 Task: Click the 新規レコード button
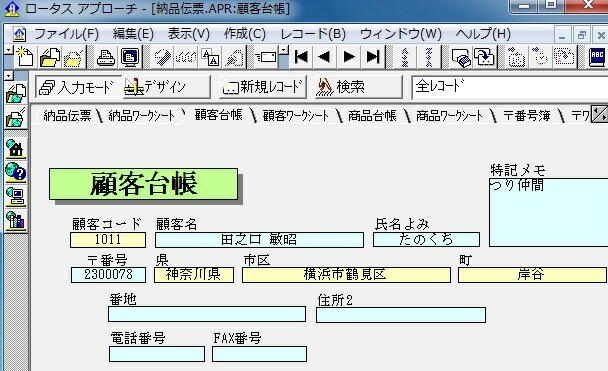[263, 87]
